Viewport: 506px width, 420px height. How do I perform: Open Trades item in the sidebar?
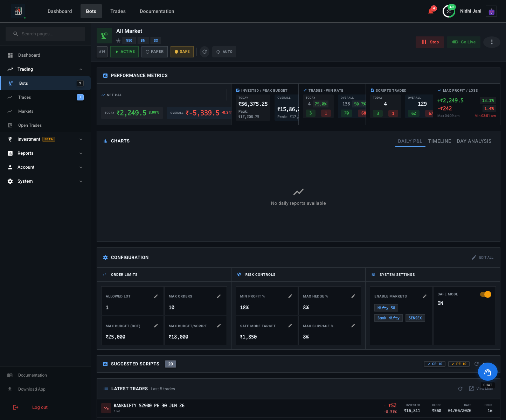point(45,97)
